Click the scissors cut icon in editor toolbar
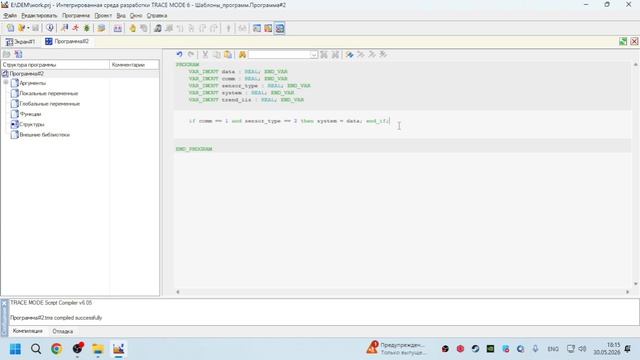Viewport: 640px width, 360px height. 205,54
